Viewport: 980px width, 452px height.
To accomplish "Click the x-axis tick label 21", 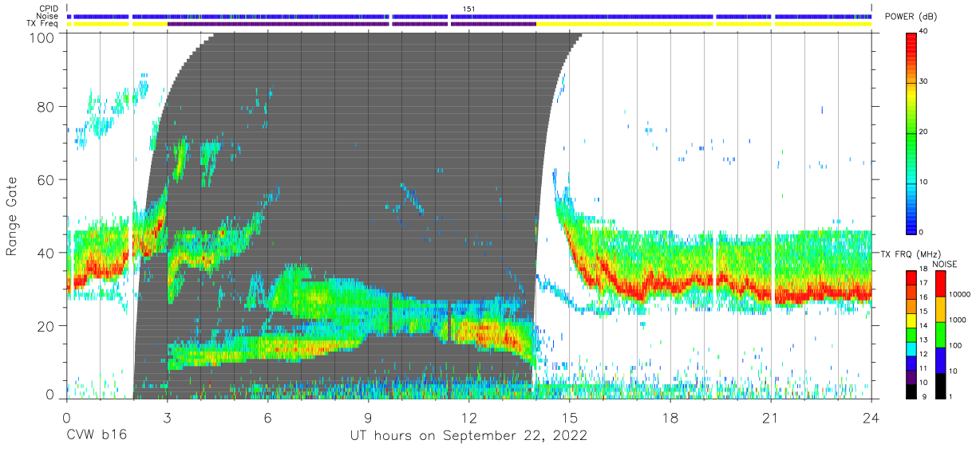I will coord(770,418).
